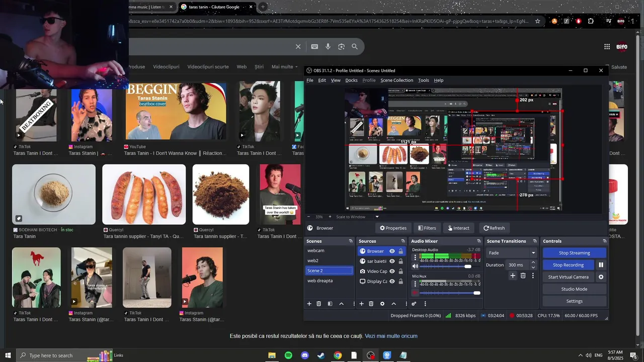Click Stop Recording button
The height and width of the screenshot is (362, 644).
pos(568,265)
